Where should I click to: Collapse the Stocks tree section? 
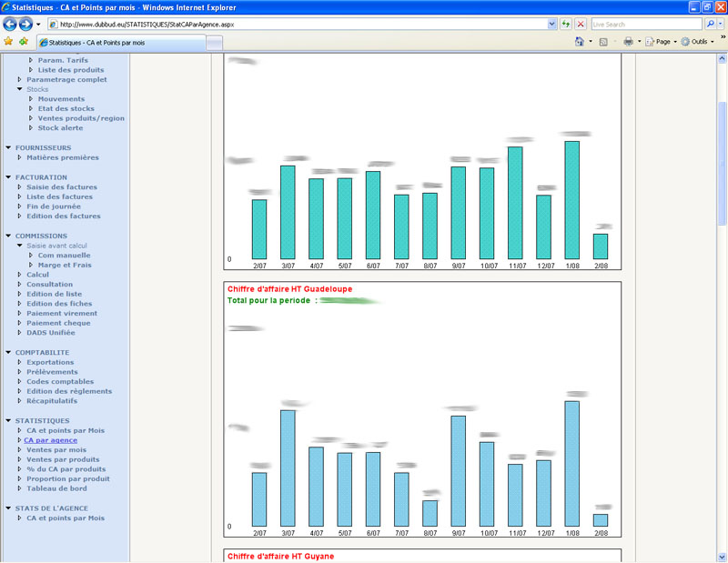[20, 89]
